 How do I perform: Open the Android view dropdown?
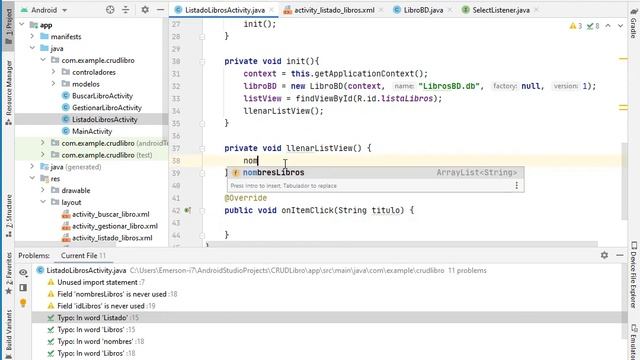[x=44, y=10]
